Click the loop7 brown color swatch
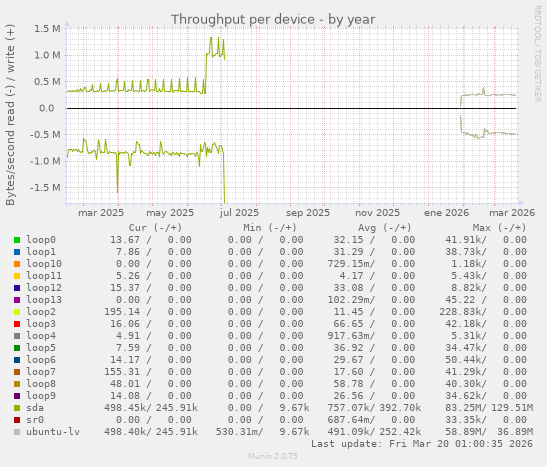Screen dimensions: 547x467 coord(17,372)
